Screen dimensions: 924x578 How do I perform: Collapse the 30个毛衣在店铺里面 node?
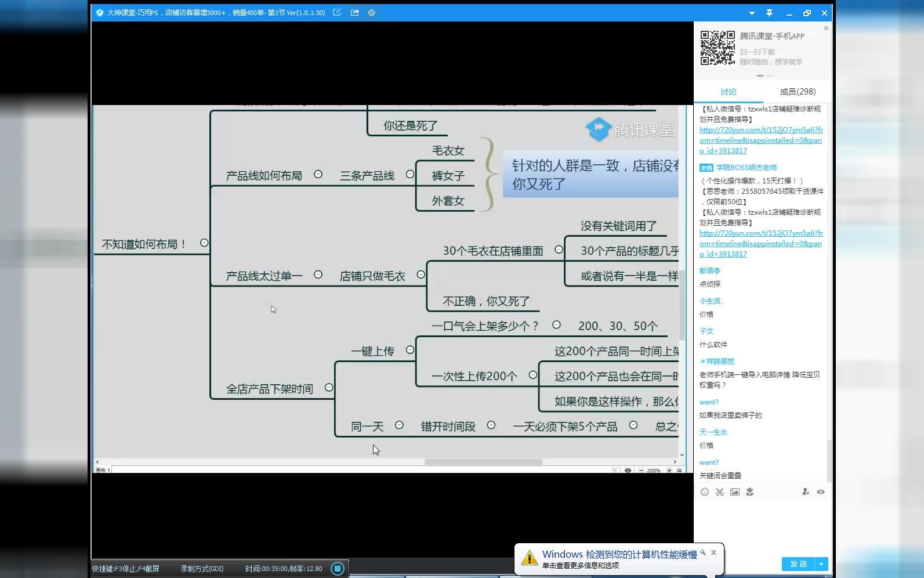click(559, 250)
